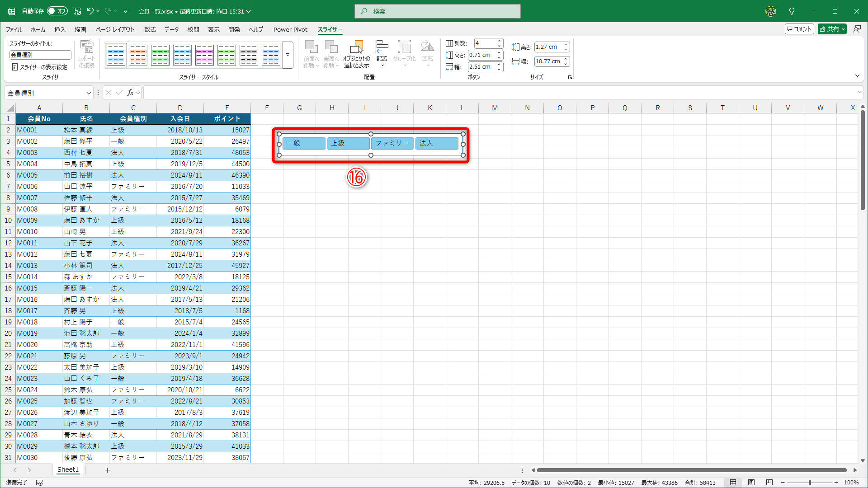Collapse the ribbon with the chevron
Viewport: 868px width, 488px height.
pos(857,76)
